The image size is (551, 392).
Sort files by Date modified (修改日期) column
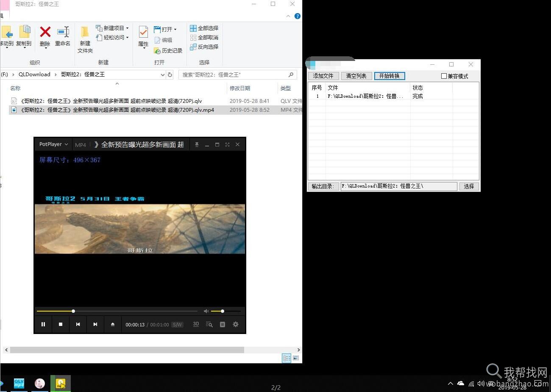pyautogui.click(x=240, y=88)
